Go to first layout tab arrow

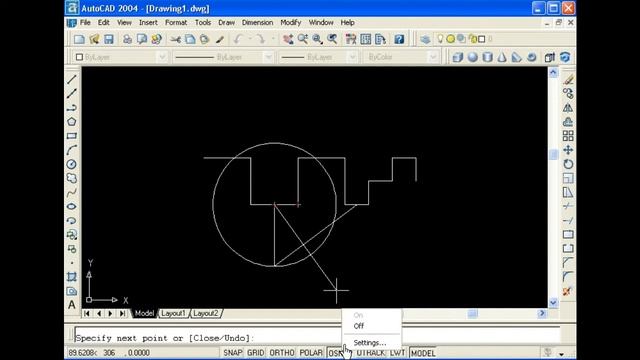[x=87, y=313]
